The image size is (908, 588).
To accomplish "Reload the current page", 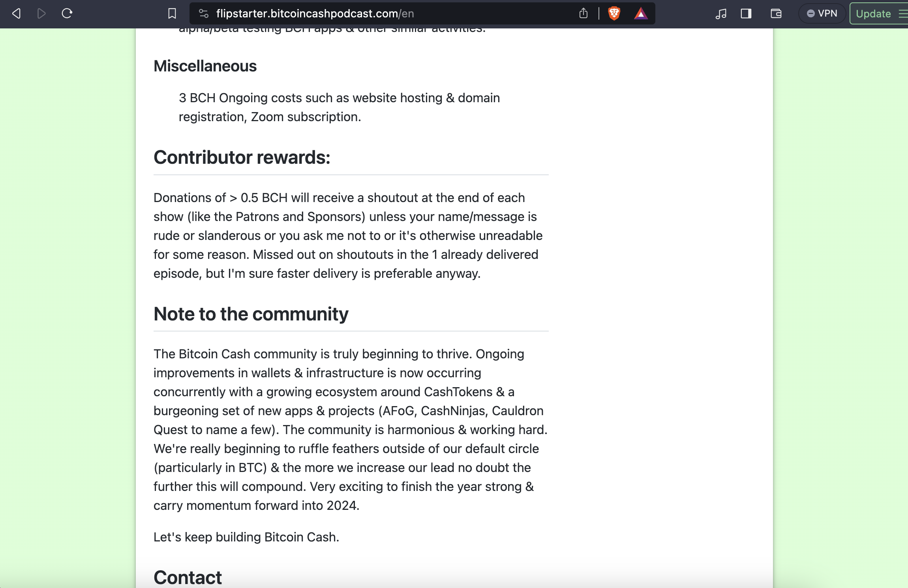I will click(67, 14).
